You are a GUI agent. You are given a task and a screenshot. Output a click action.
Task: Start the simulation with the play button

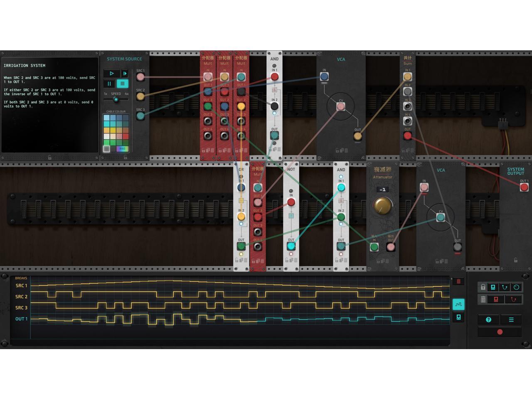click(x=111, y=74)
